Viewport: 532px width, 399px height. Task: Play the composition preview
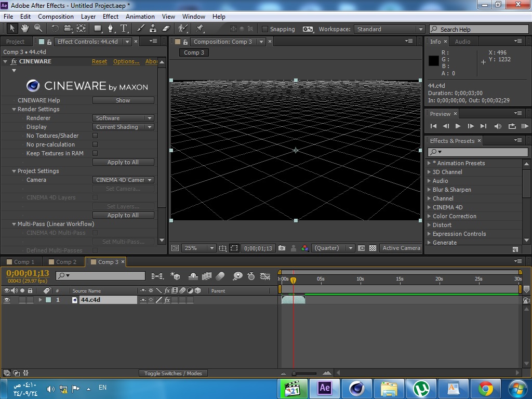[x=458, y=126]
